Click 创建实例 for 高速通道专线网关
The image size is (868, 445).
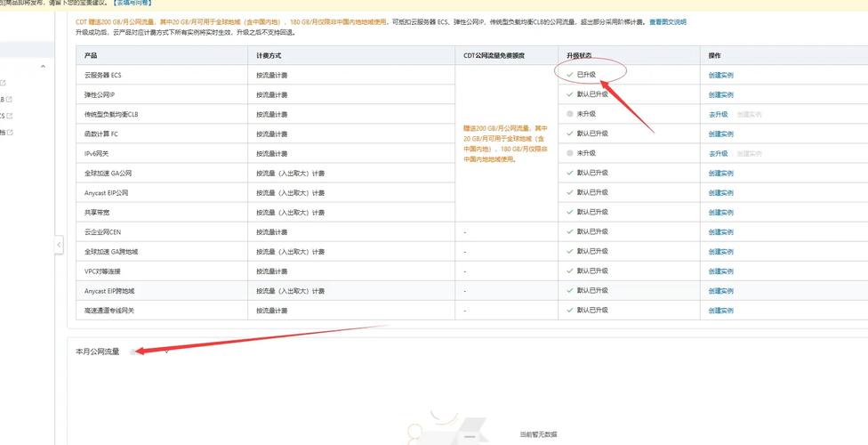point(720,311)
